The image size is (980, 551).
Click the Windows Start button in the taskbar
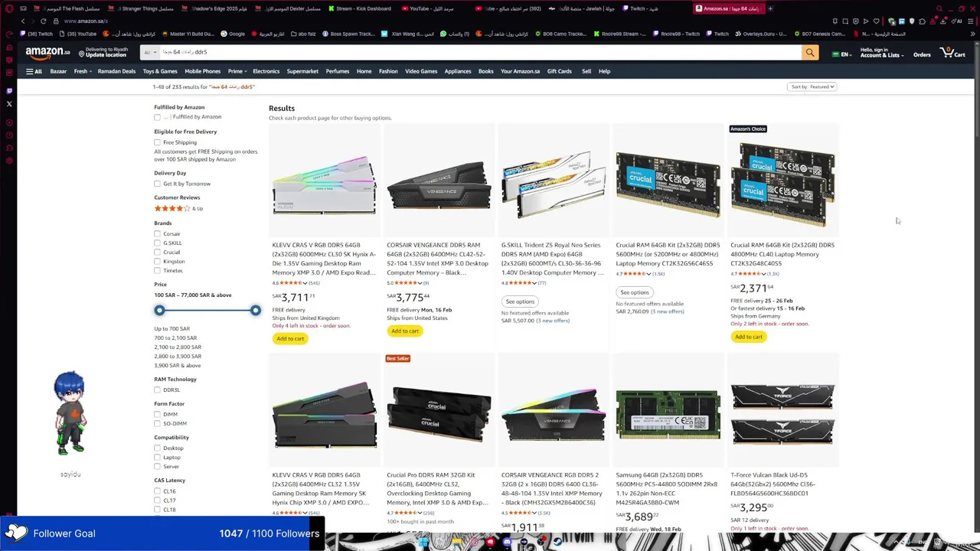(423, 542)
